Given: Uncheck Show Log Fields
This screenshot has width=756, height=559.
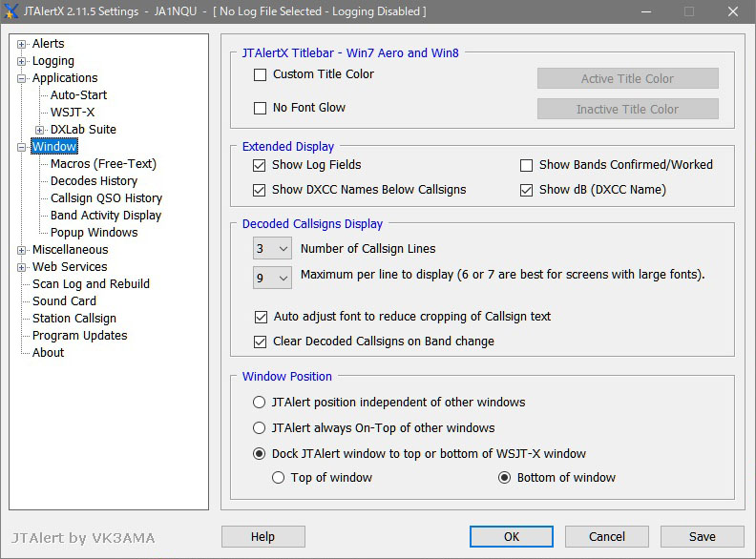Looking at the screenshot, I should [260, 165].
